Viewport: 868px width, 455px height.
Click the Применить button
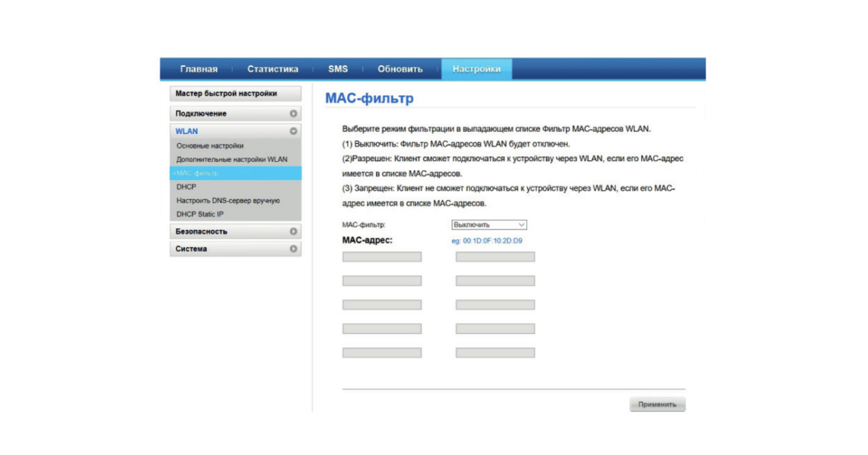pyautogui.click(x=658, y=404)
